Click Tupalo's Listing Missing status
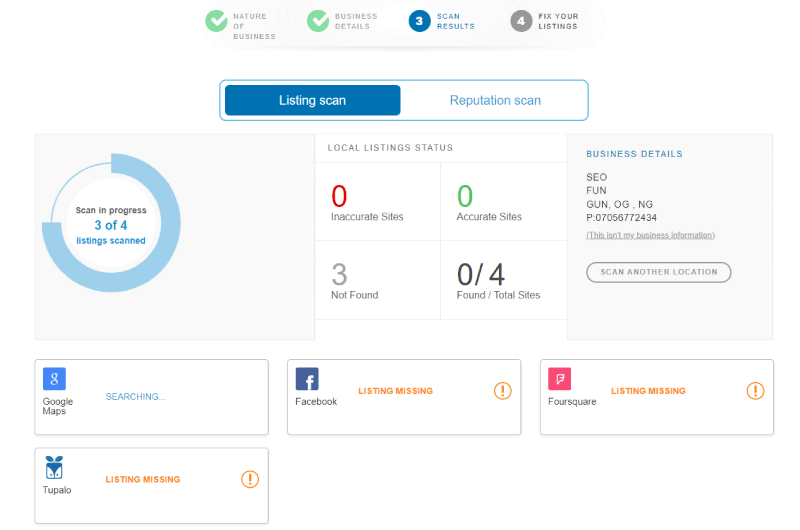This screenshot has height=530, width=800. pyautogui.click(x=143, y=479)
